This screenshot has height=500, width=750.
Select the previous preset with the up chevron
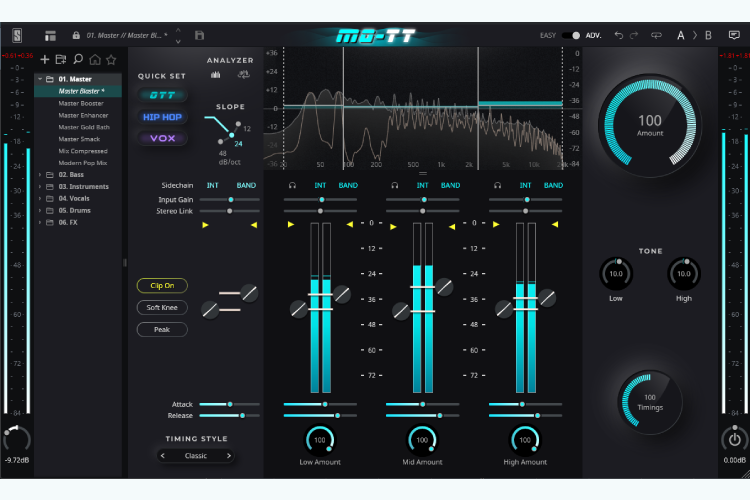[x=178, y=30]
